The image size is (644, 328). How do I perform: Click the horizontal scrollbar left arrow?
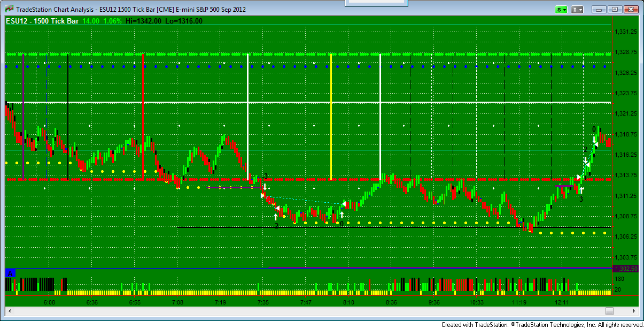(9, 311)
